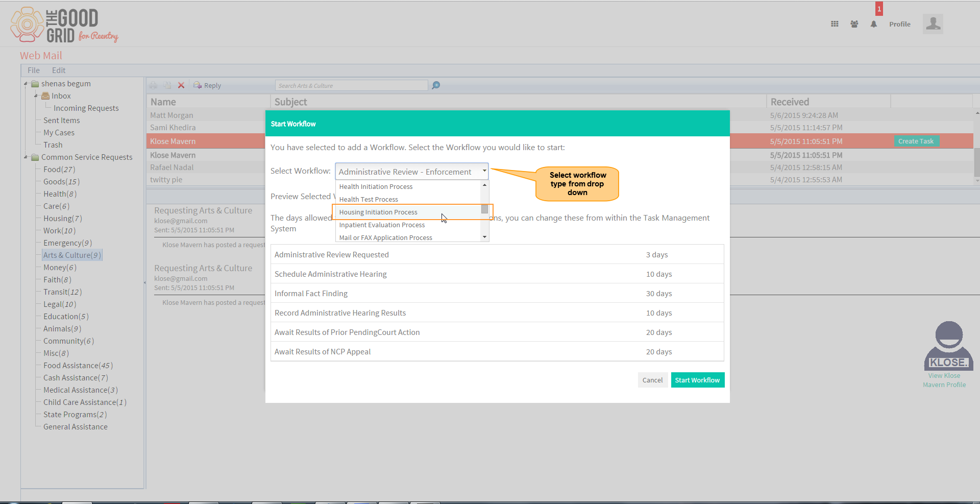Click the Reply button in the mail toolbar
980x504 pixels.
click(207, 85)
